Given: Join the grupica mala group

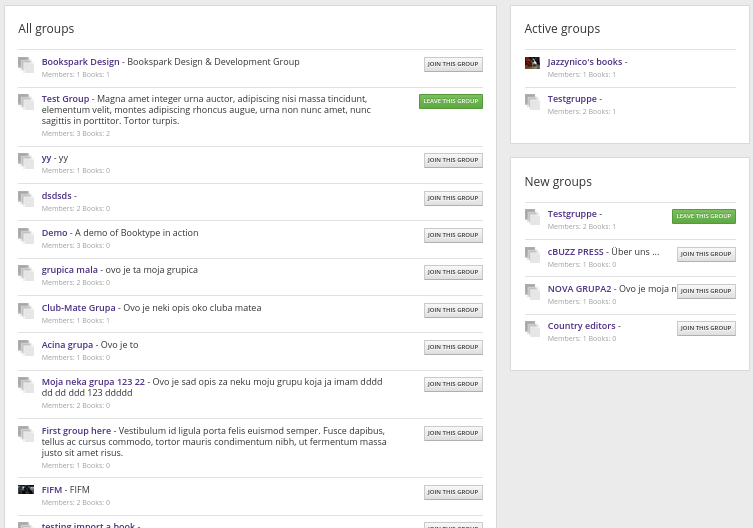Looking at the screenshot, I should [x=453, y=272].
